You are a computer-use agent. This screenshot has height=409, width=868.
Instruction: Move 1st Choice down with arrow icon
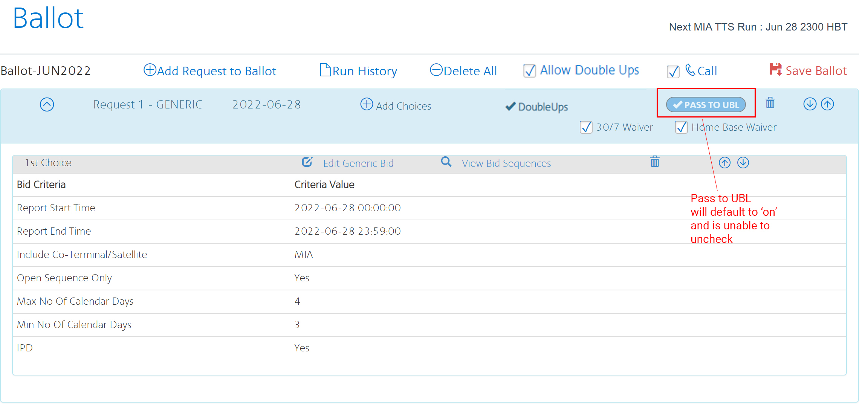click(x=743, y=163)
